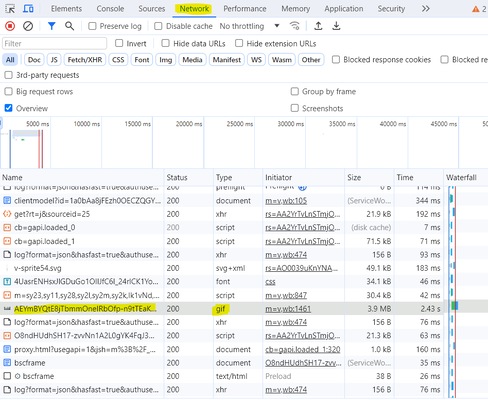Open initiator link m=v,wb:1461

pos(288,309)
